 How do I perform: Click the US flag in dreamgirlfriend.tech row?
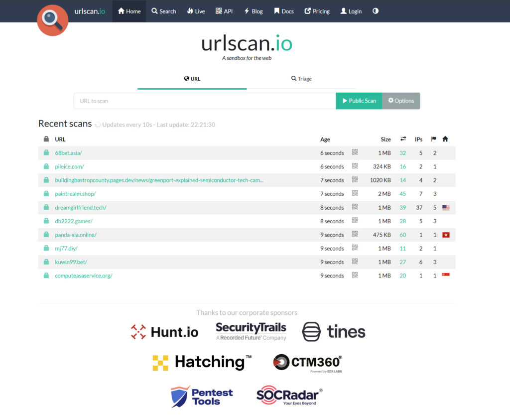446,208
